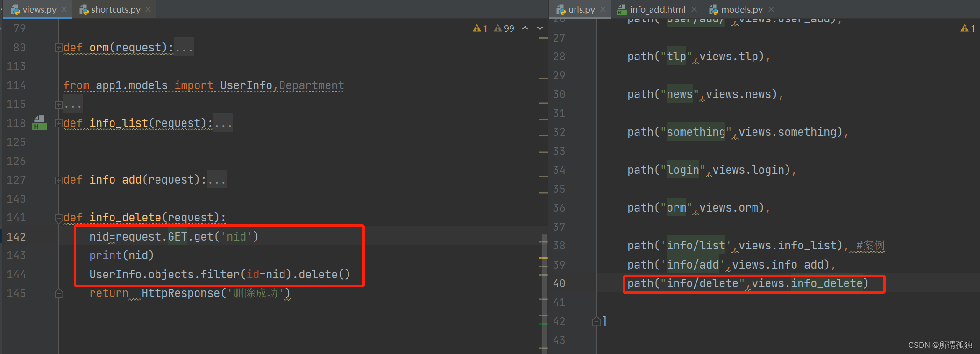Click the path("info/delete" line in urls.py
The height and width of the screenshot is (354, 980).
point(747,283)
